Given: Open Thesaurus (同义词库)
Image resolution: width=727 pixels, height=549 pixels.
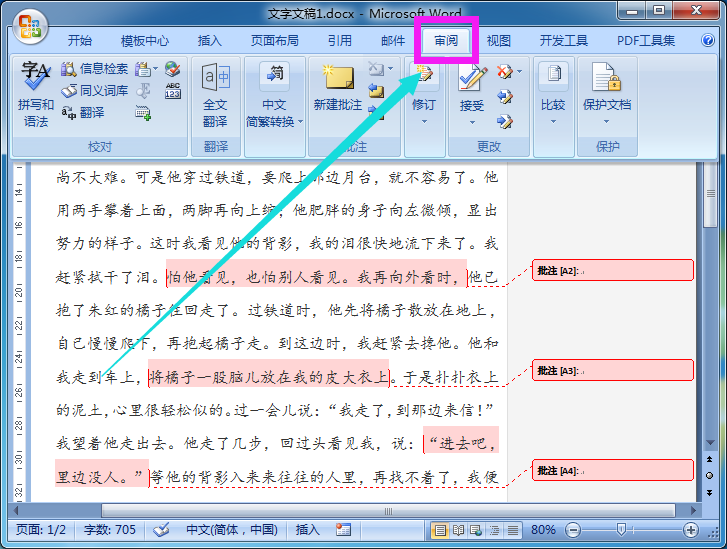Looking at the screenshot, I should click(95, 90).
